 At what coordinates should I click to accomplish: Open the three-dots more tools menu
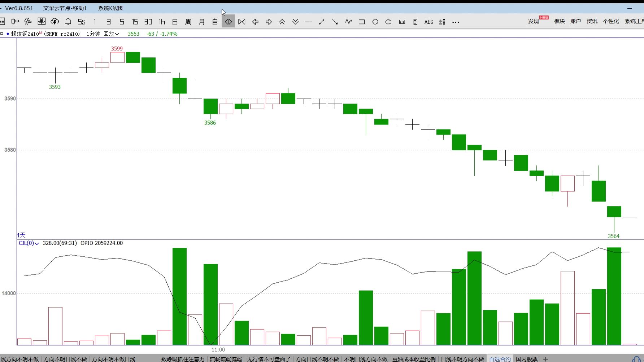pyautogui.click(x=456, y=22)
